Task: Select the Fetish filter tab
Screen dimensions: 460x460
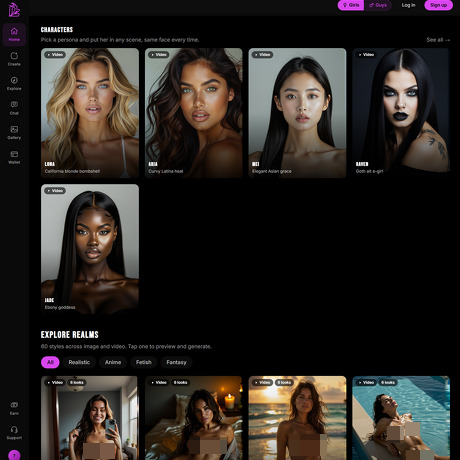Action: (x=144, y=362)
